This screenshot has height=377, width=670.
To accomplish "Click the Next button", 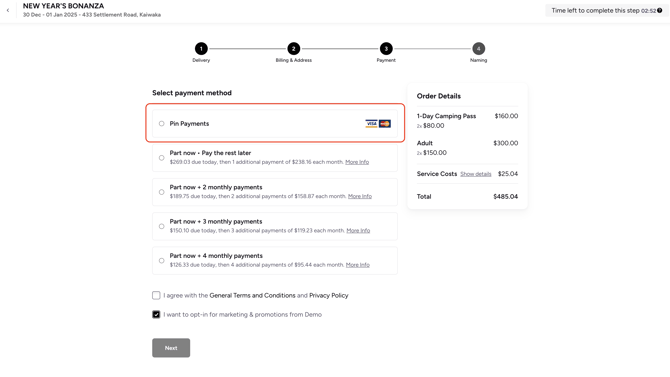I will [x=171, y=348].
